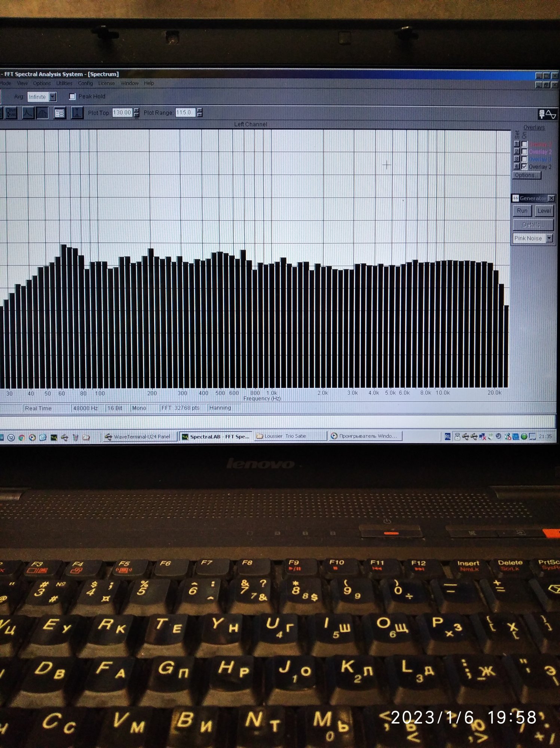Click Set button 4 for overlays
This screenshot has width=560, height=748.
[517, 166]
